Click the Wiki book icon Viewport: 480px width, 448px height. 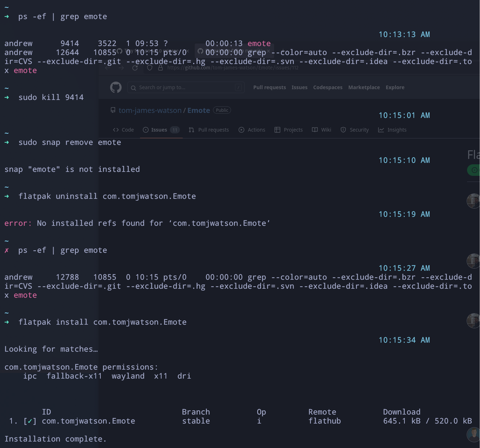click(x=314, y=130)
